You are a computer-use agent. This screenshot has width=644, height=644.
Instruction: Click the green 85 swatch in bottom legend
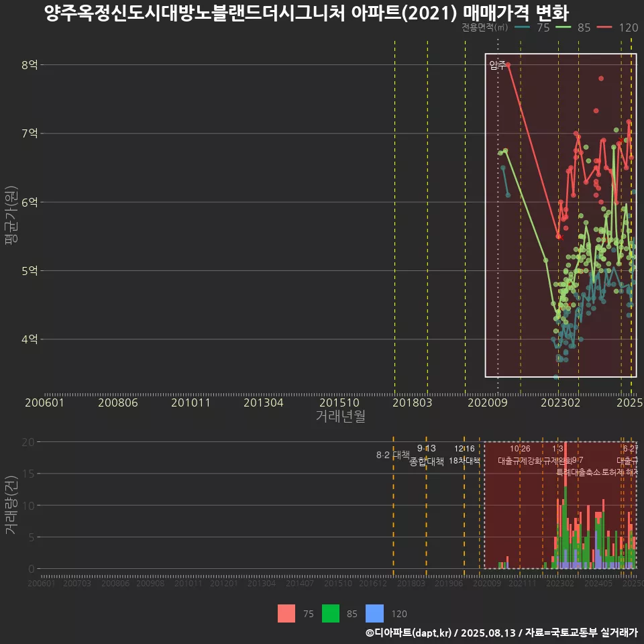coord(331,614)
